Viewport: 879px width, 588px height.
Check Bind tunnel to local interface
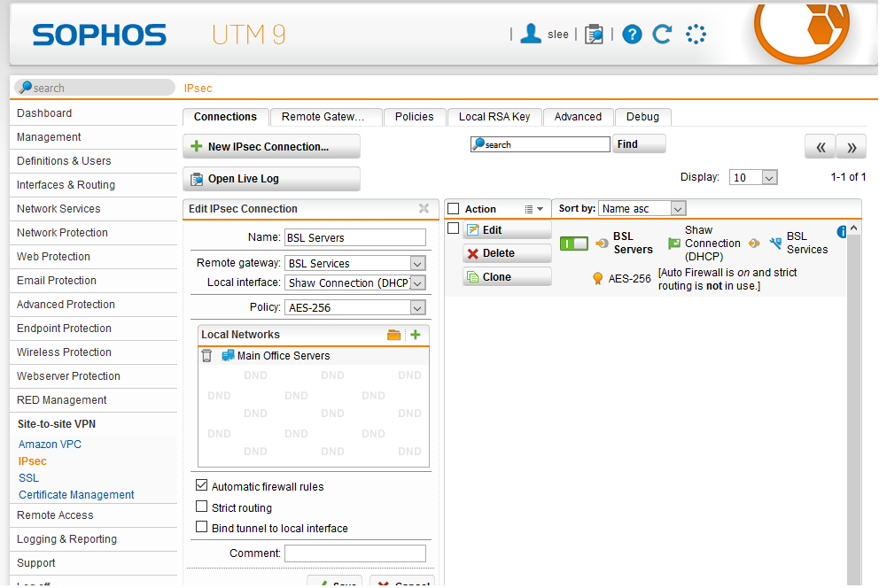pyautogui.click(x=202, y=527)
